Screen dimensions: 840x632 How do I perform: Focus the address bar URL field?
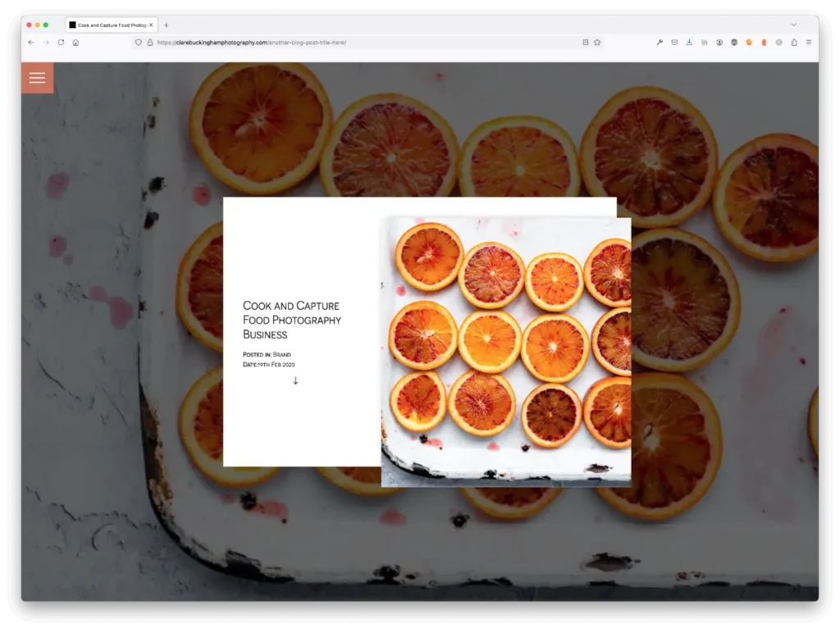pos(367,43)
